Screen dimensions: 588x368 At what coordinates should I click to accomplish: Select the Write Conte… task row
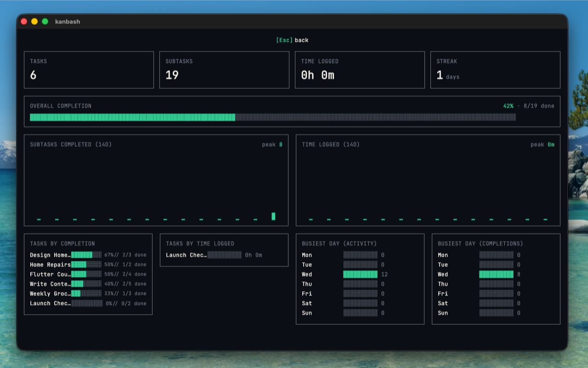pyautogui.click(x=88, y=284)
